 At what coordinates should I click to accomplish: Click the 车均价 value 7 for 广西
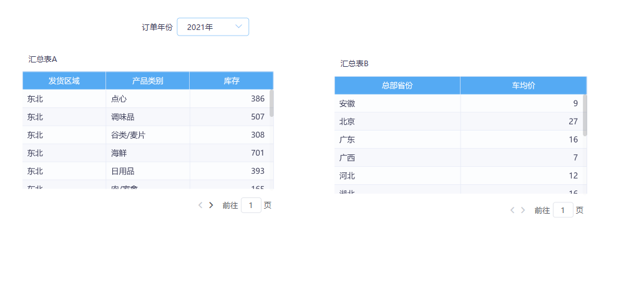575,158
